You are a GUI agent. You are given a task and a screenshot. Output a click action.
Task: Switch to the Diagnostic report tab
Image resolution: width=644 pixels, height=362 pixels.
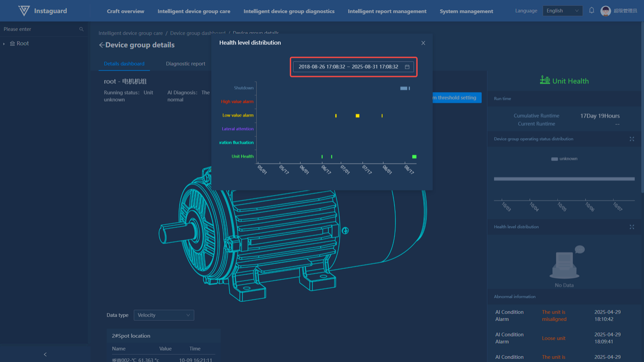[186, 64]
